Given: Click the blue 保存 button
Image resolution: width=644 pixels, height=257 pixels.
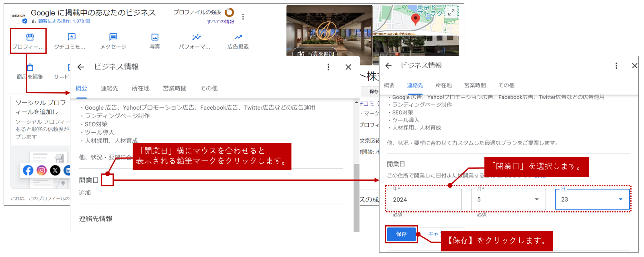Looking at the screenshot, I should pos(401,234).
